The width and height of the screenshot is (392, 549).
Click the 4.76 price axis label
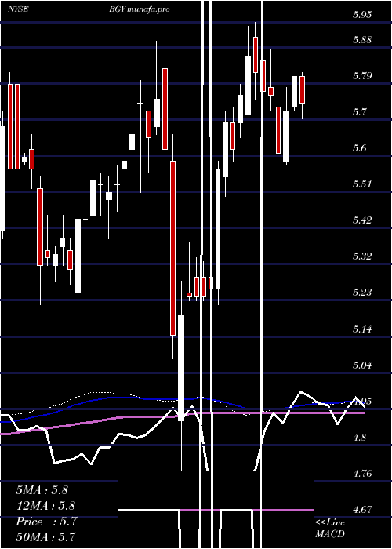click(362, 474)
